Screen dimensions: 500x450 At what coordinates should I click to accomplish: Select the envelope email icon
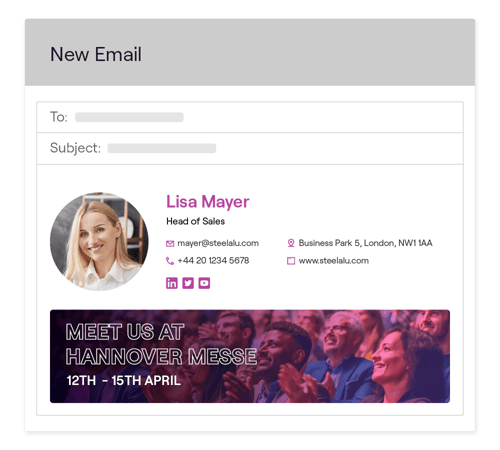click(170, 244)
